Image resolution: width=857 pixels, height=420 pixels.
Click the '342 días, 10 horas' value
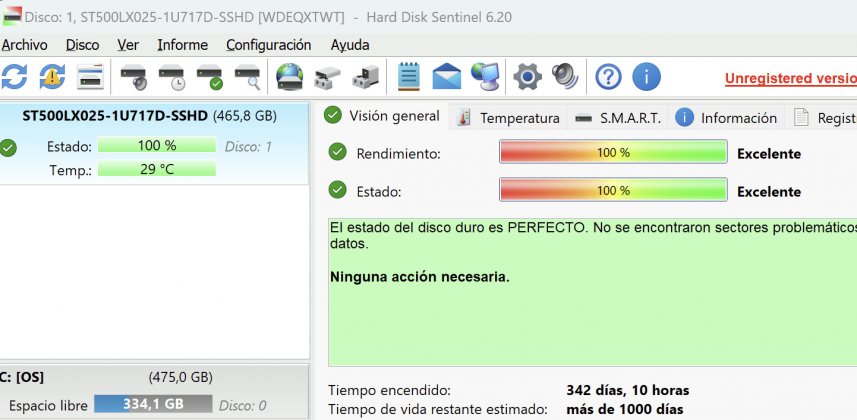[627, 390]
